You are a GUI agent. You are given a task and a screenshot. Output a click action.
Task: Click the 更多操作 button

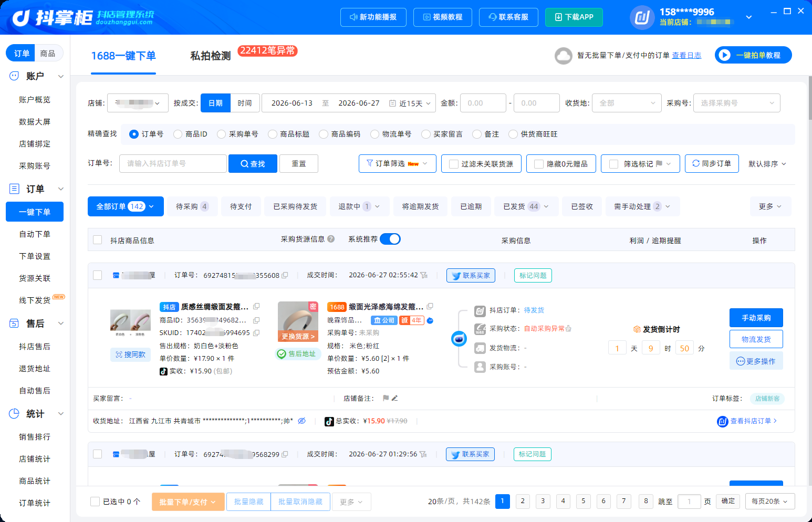tap(756, 361)
